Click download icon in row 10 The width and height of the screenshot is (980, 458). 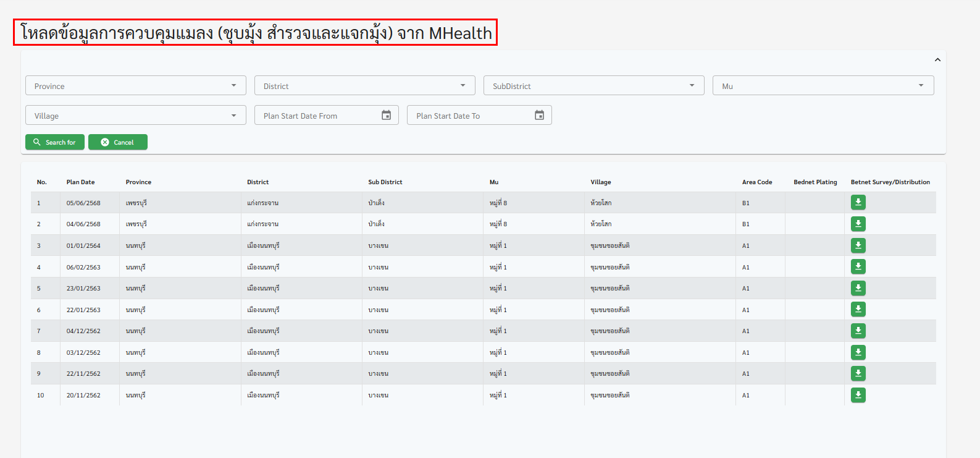(x=858, y=395)
